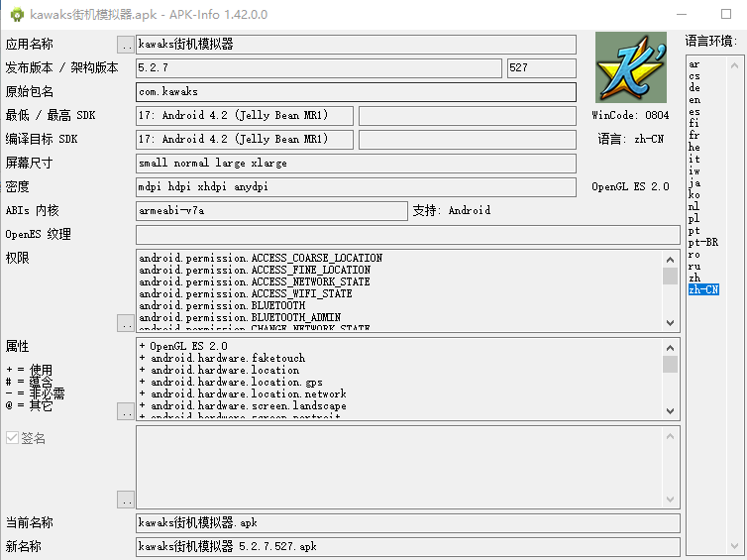Click the attributes scrollbar thumb
This screenshot has width=747, height=560.
click(x=671, y=364)
